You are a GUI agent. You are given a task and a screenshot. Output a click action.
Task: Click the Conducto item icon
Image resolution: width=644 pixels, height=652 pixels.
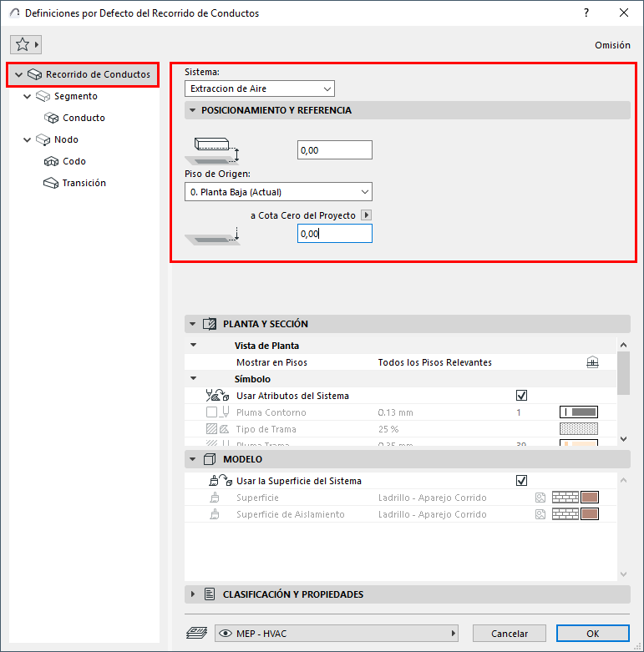51,118
